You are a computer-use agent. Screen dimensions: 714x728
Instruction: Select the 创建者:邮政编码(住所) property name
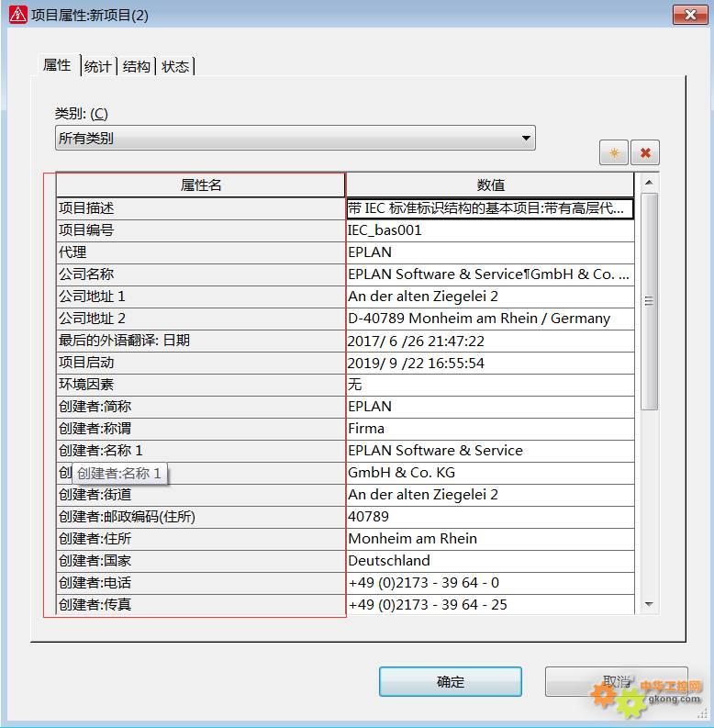pyautogui.click(x=201, y=517)
